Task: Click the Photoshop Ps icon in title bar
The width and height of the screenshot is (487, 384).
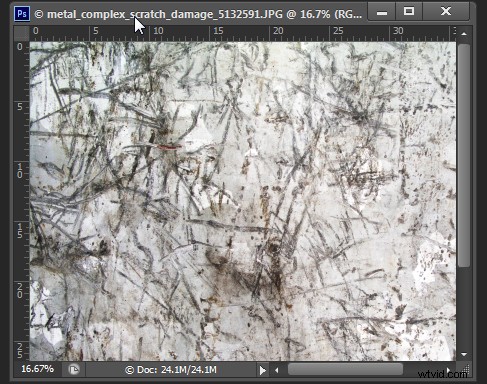Action: click(x=22, y=14)
